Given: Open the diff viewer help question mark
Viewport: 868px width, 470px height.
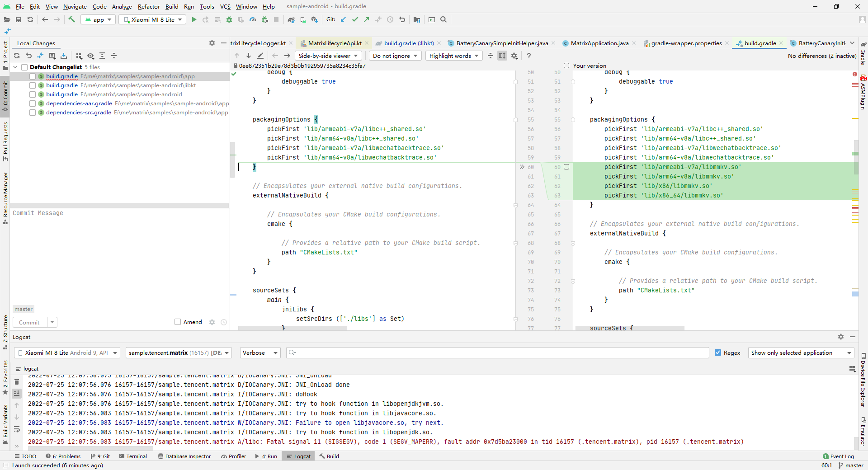Looking at the screenshot, I should click(x=528, y=56).
